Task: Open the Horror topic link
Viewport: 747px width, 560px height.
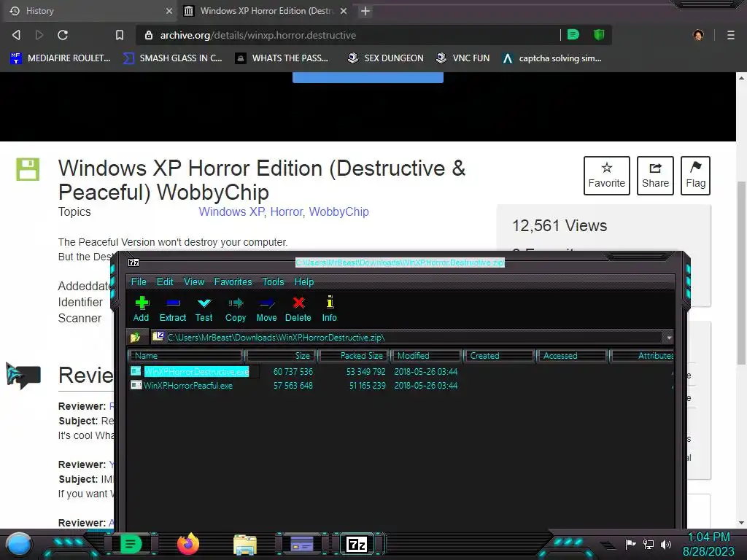Action: pos(286,212)
